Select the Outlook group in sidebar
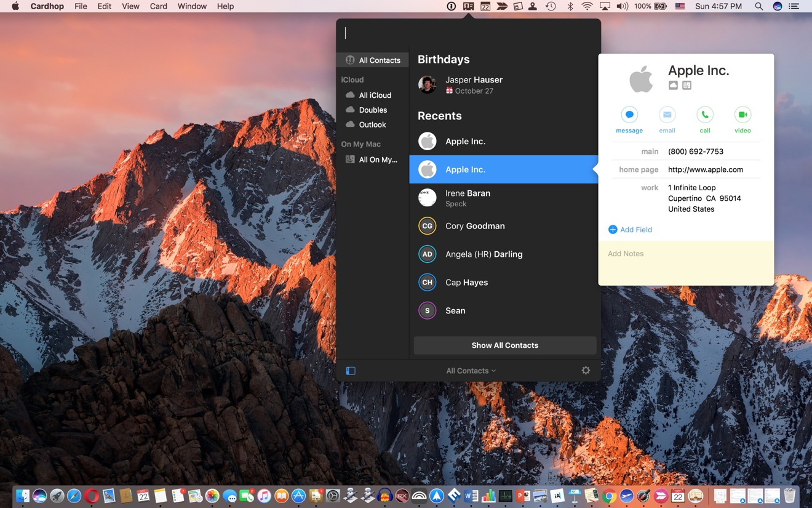 [373, 124]
